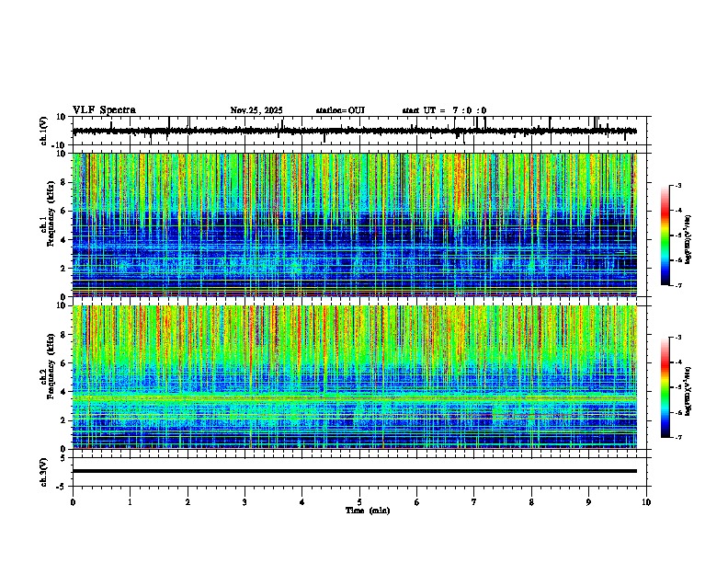Click the log(PSD) label beside ch.2 color bar
Image resolution: width=728 pixels, height=563 pixels.
tap(688, 391)
